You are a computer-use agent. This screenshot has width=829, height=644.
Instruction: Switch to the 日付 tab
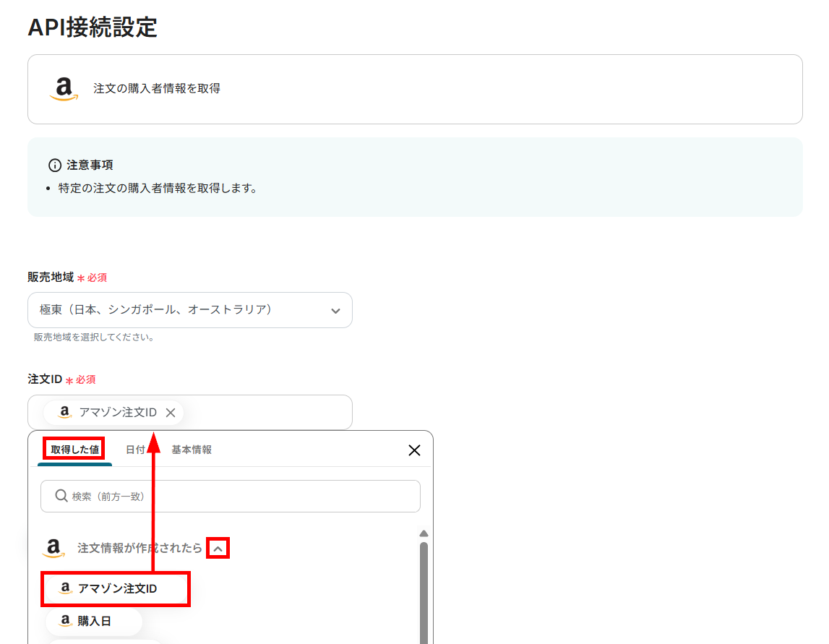pos(135,450)
